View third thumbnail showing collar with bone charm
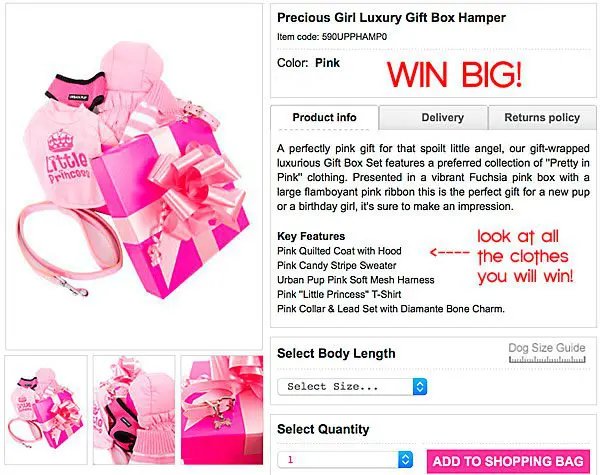The image size is (600, 475). click(222, 410)
